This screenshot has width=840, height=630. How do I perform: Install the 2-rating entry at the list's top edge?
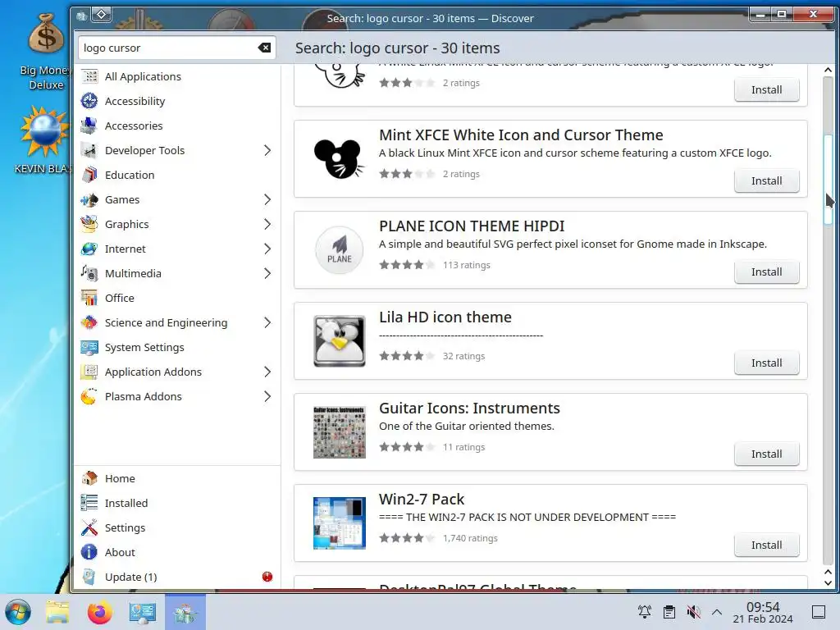pos(767,90)
